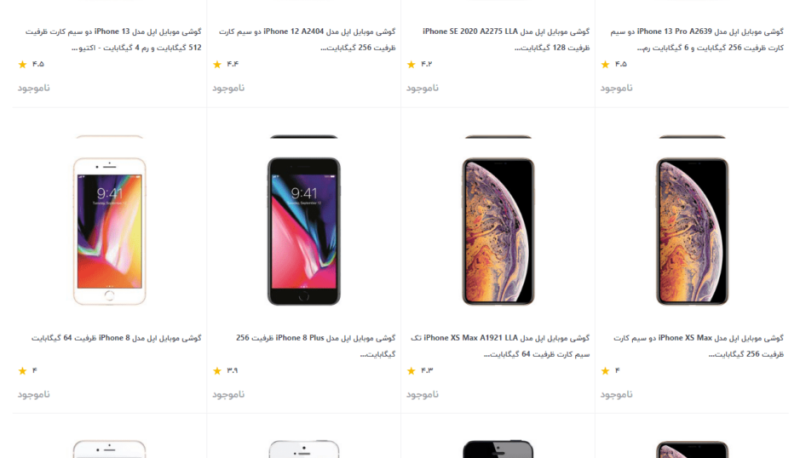This screenshot has height=458, width=800.
Task: Click the star rating icon under iPhone 13 listing
Action: [x=22, y=64]
